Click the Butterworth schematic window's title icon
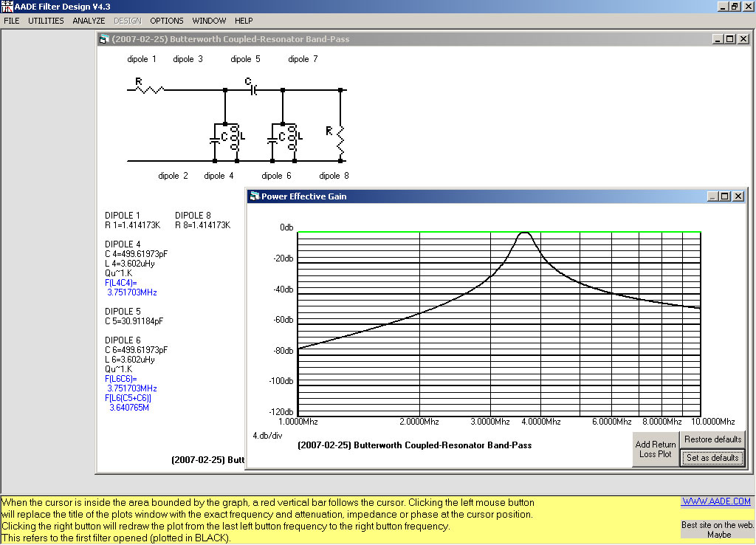Viewport: 756px width, 545px height. (104, 39)
